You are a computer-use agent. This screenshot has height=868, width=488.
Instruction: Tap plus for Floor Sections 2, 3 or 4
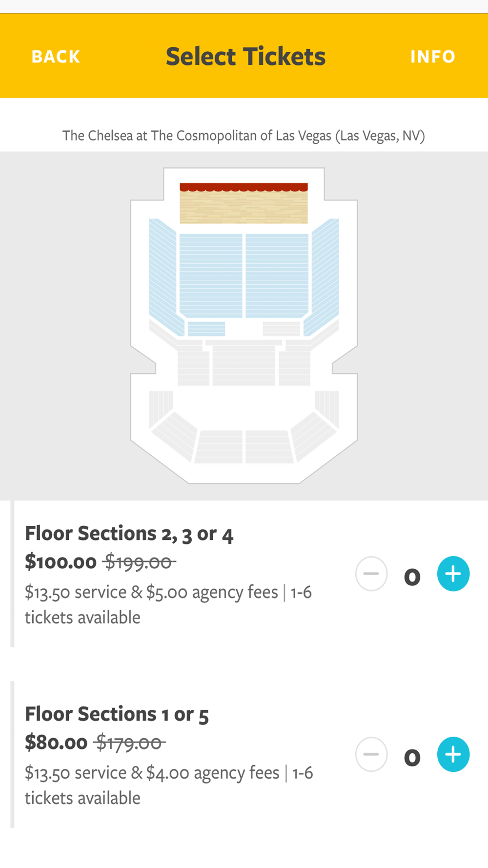click(x=453, y=574)
